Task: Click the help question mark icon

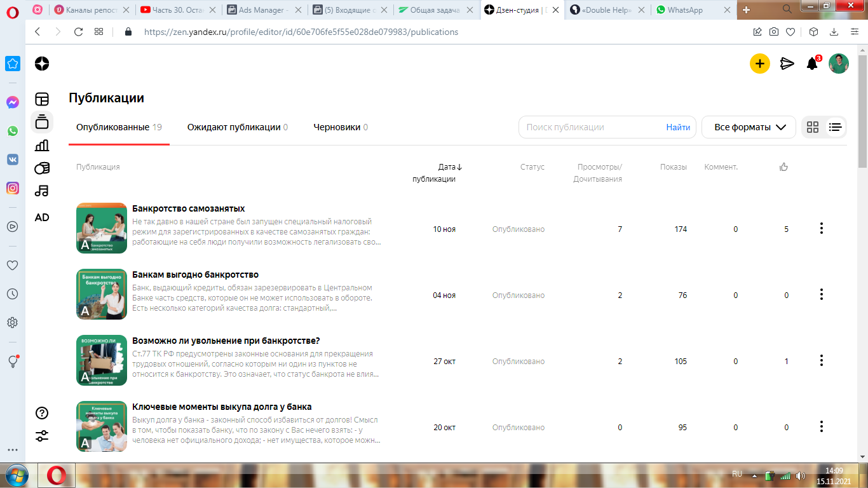Action: 42,413
